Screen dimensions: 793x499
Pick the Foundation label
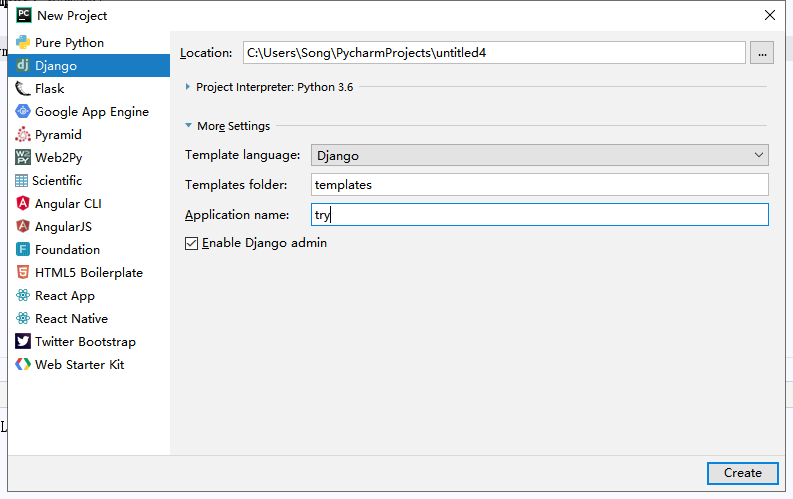point(67,250)
